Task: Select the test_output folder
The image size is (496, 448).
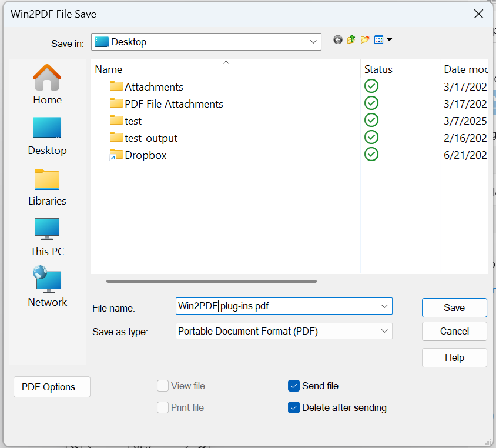Action: [x=150, y=138]
